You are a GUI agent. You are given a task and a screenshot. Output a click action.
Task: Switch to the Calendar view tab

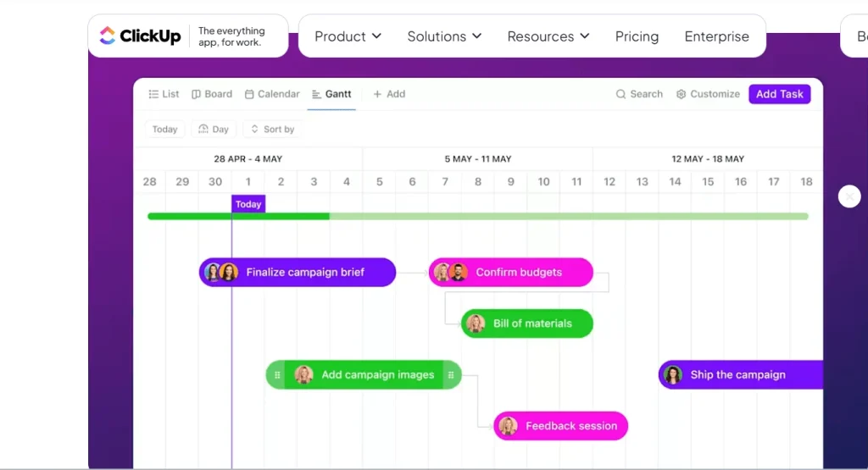pos(272,94)
